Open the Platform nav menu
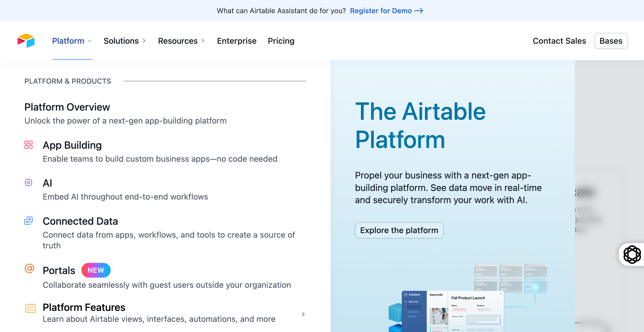The height and width of the screenshot is (332, 644). pos(72,41)
